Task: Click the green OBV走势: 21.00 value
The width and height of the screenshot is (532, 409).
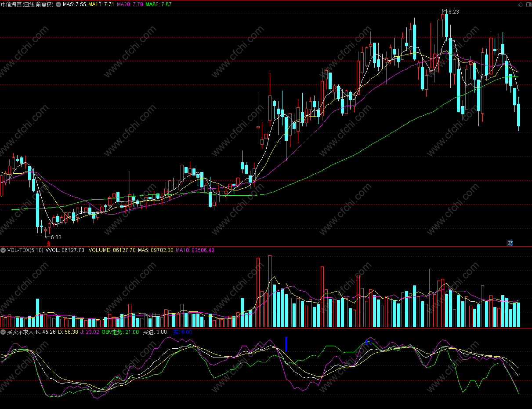Action: [x=120, y=332]
